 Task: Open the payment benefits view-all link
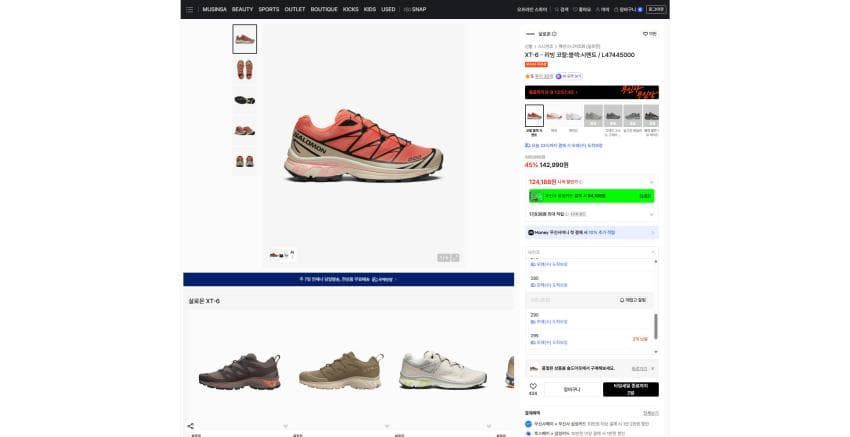tap(651, 413)
